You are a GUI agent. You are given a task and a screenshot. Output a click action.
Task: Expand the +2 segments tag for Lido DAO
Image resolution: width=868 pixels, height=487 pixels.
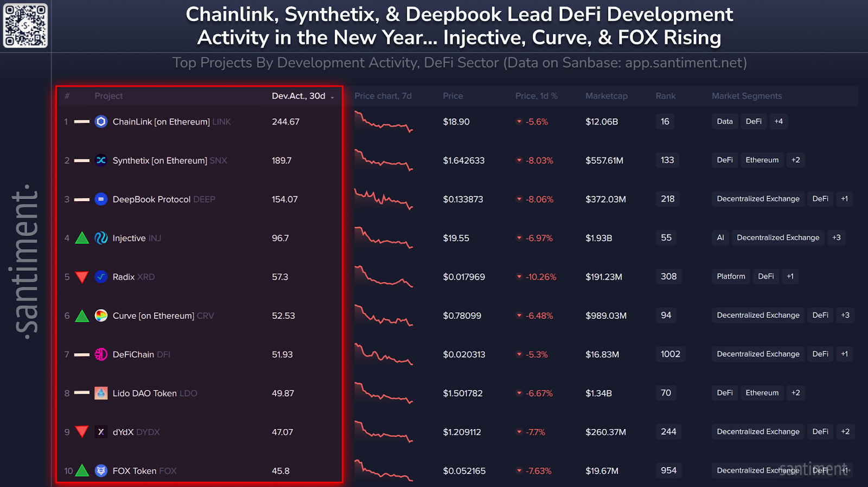[x=795, y=393]
